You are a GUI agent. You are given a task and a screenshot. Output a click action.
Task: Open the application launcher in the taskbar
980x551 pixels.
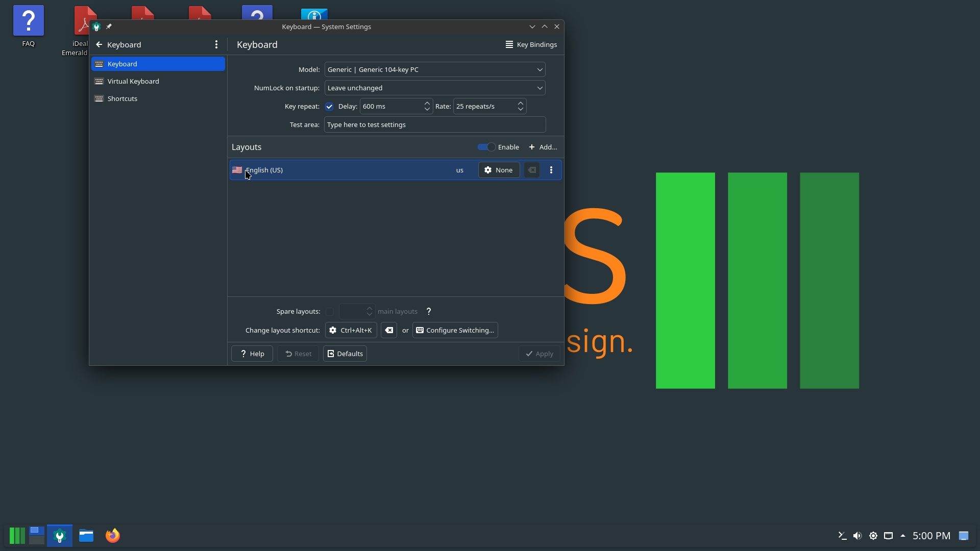(17, 536)
